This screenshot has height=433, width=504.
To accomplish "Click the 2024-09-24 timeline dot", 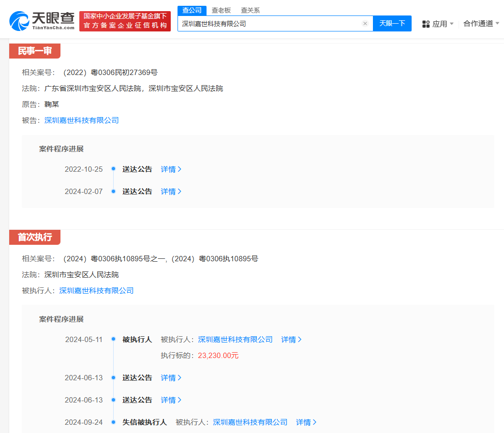I will coord(113,422).
